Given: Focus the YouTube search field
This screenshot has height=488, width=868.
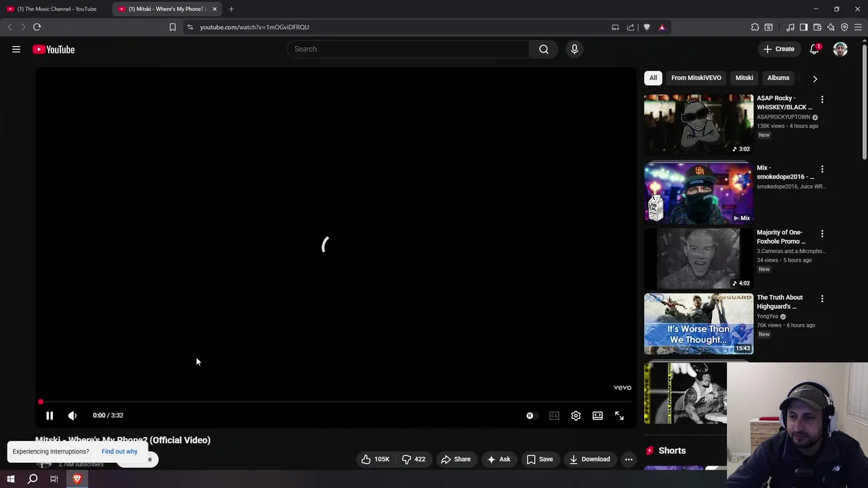Looking at the screenshot, I should (408, 49).
